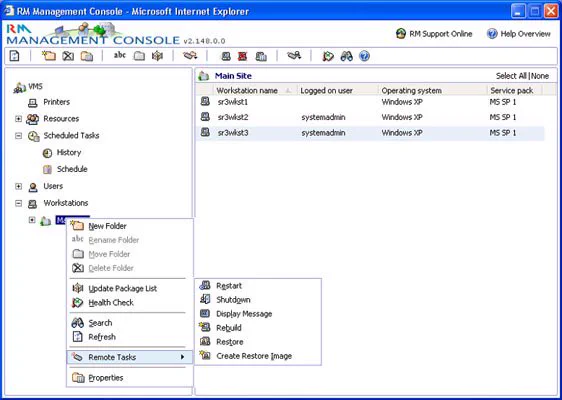Click MS SP 1 in the sr3wkst2 row
Screen dimensions: 562x400
pyautogui.click(x=503, y=117)
